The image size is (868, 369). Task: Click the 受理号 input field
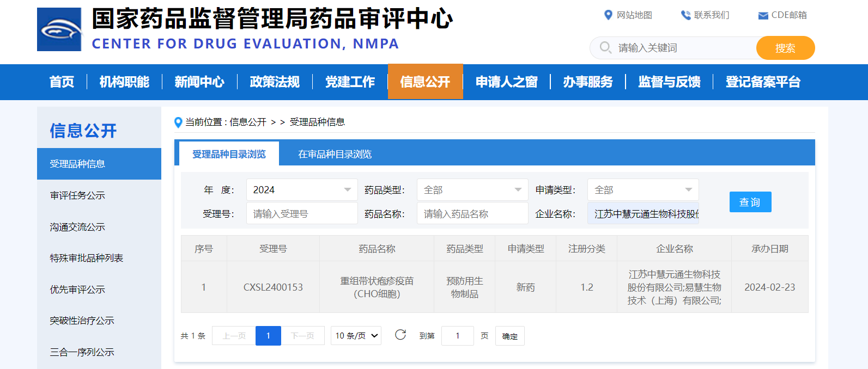(302, 214)
